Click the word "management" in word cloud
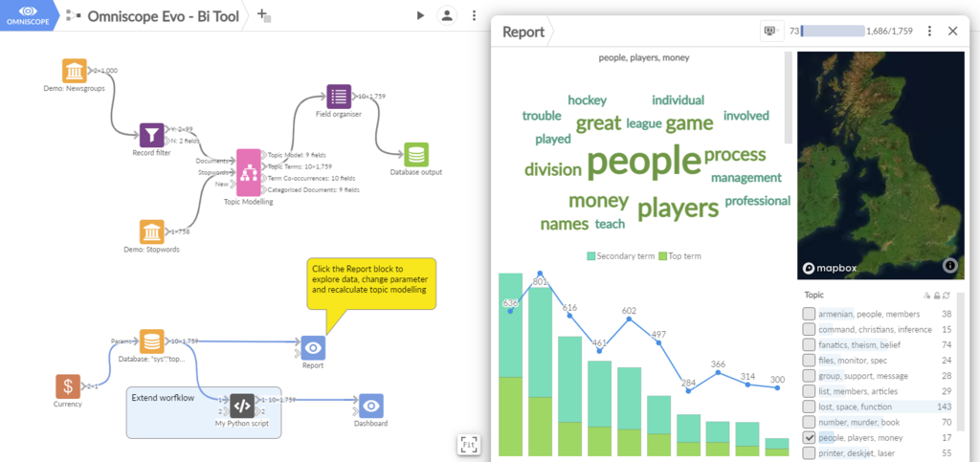 746,177
